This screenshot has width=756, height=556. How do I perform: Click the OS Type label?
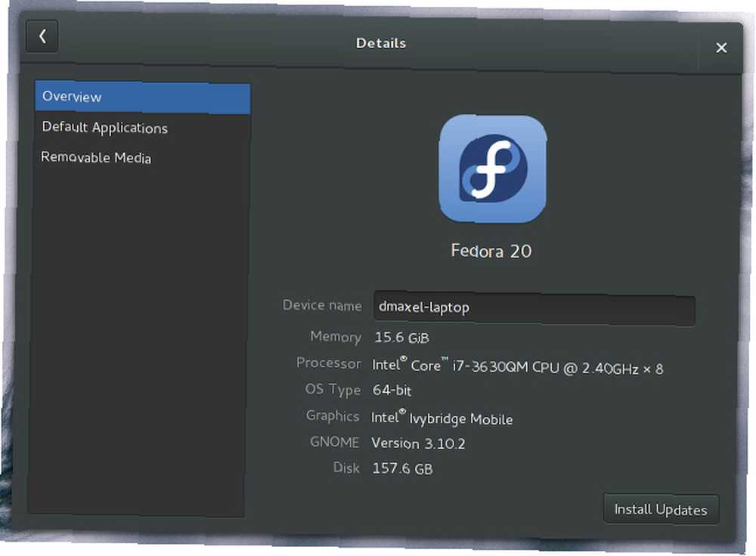[333, 389]
